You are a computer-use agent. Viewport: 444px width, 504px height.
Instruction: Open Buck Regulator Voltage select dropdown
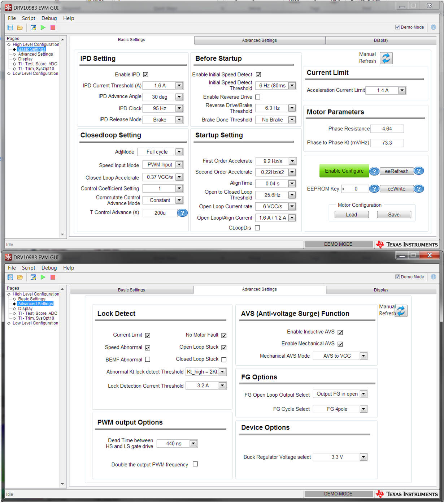pos(364,457)
